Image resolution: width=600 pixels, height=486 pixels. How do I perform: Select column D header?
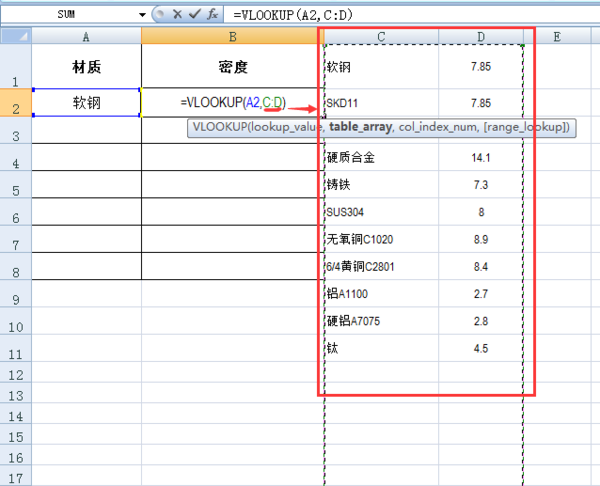(481, 37)
